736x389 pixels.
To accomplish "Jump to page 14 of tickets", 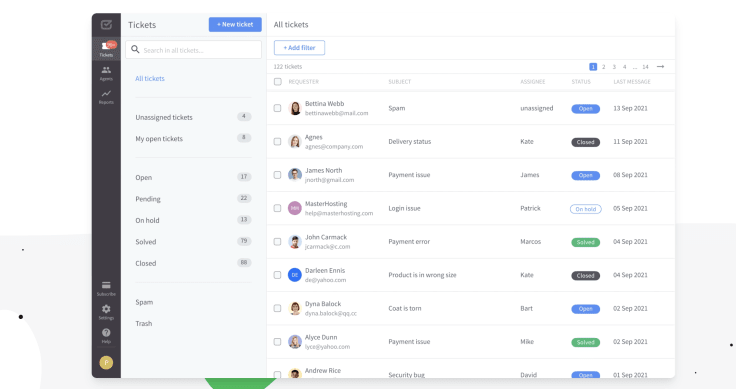I will coord(645,67).
